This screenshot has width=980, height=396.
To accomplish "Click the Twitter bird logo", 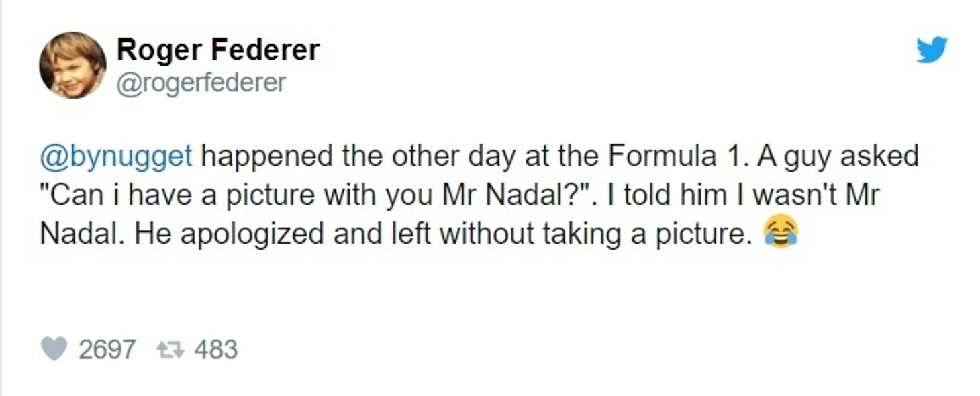I will point(932,50).
